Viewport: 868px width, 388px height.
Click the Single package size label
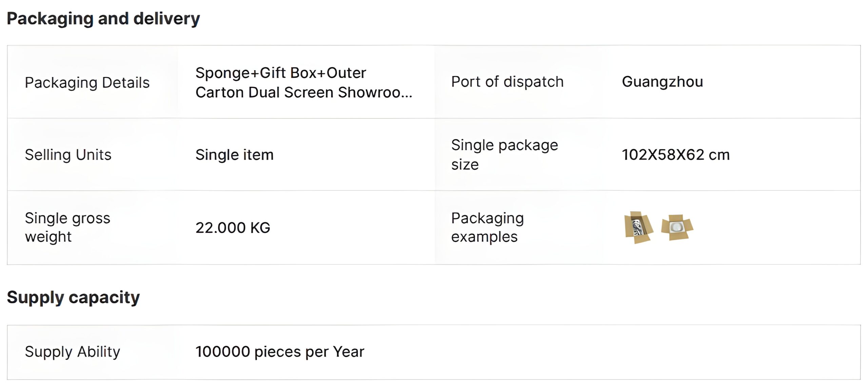tap(505, 155)
